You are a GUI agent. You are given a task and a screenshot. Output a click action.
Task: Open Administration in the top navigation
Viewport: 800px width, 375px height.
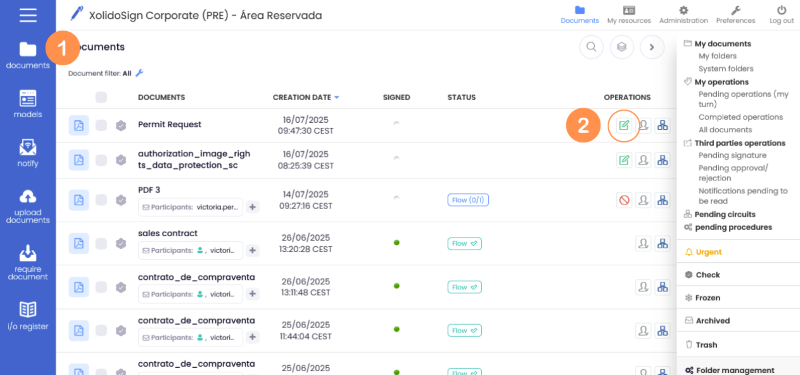(684, 15)
